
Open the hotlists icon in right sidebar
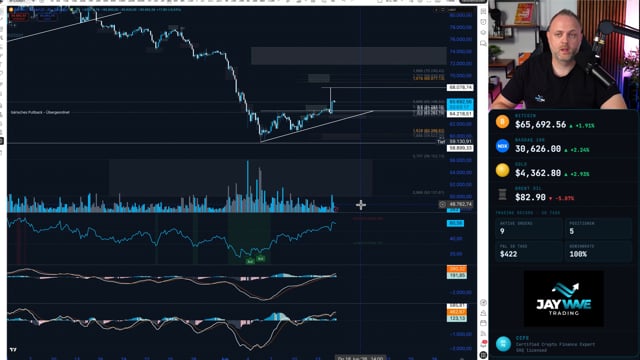coord(483,33)
